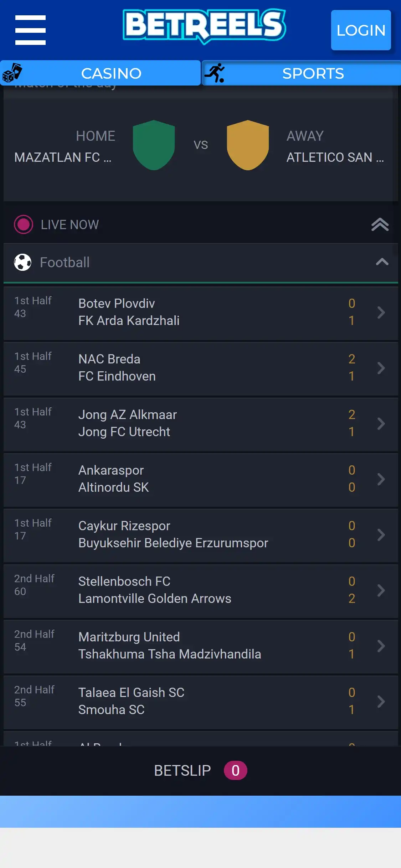Image resolution: width=401 pixels, height=868 pixels.
Task: Click the green home team shield
Action: 154,145
